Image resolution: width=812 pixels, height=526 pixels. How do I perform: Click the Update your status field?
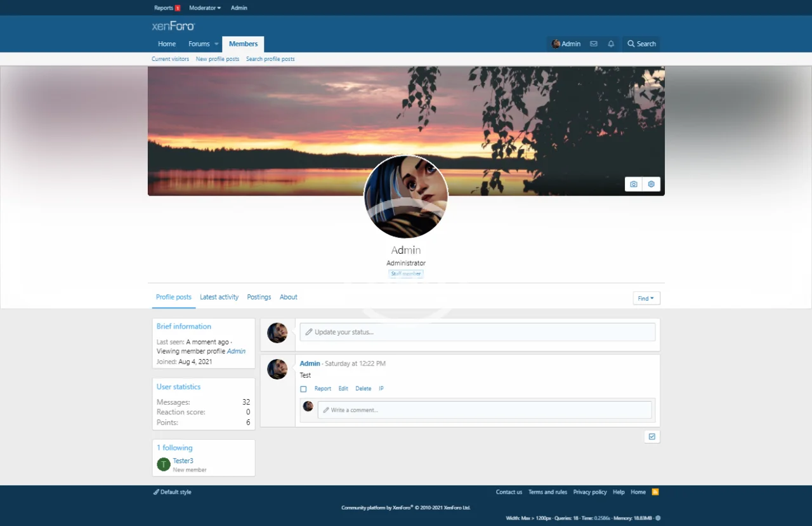(477, 332)
